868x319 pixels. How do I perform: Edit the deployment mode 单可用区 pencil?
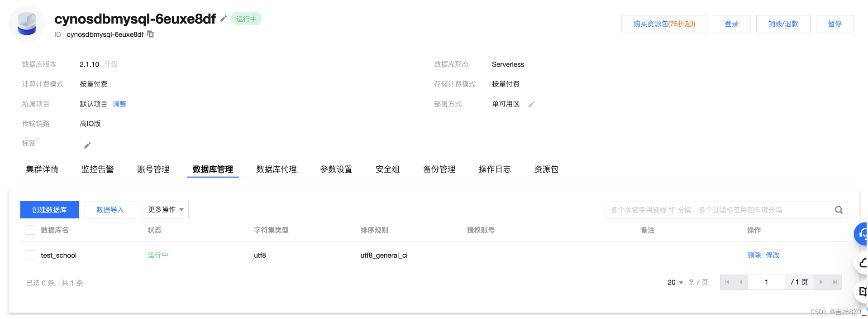pos(532,104)
